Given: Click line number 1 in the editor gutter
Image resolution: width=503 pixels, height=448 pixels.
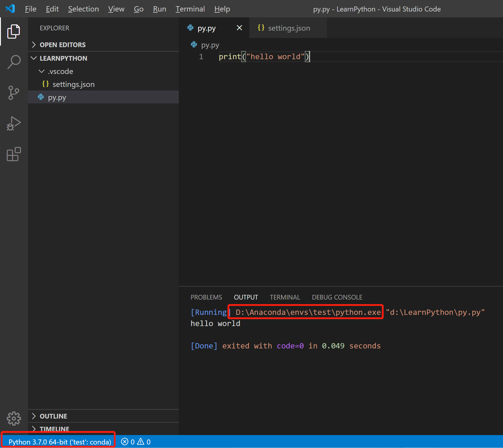Looking at the screenshot, I should tap(201, 57).
